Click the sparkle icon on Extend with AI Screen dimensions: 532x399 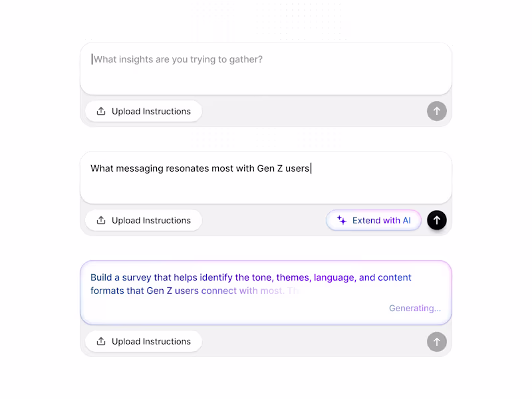(342, 221)
